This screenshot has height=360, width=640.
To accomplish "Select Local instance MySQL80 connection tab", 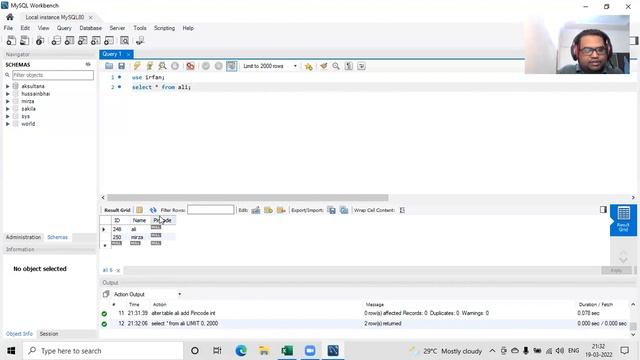I will (55, 17).
